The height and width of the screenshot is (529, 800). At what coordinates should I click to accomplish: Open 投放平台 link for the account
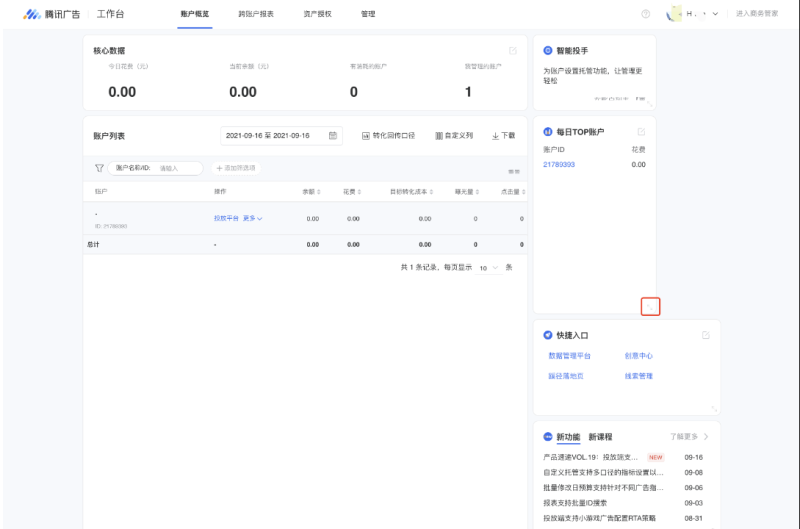(x=226, y=218)
